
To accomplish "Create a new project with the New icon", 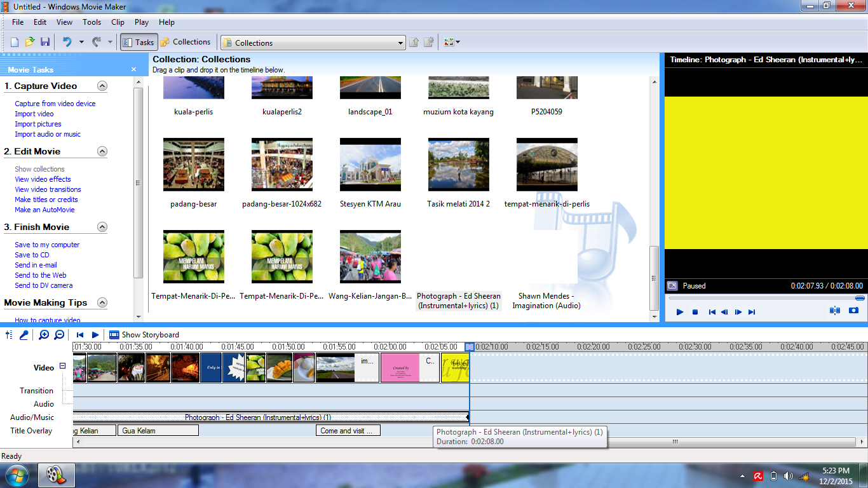I will [15, 42].
